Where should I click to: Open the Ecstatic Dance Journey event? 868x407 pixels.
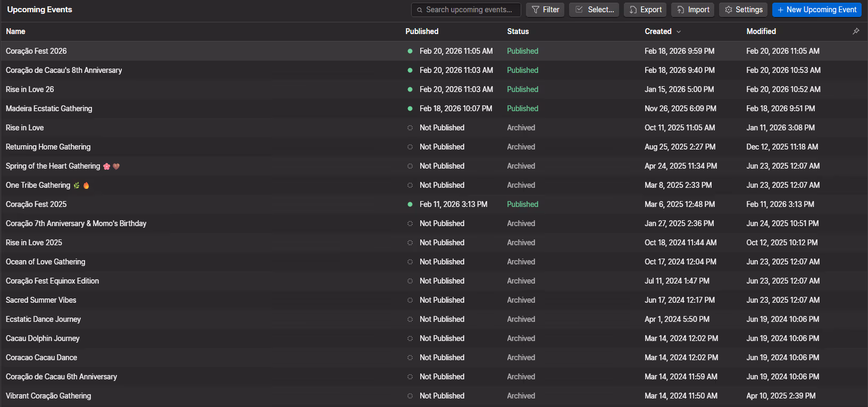(43, 319)
